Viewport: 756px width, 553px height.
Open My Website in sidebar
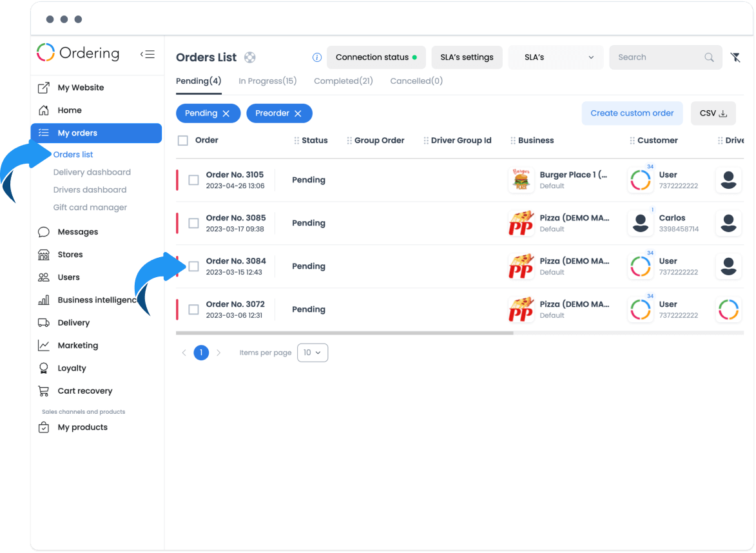click(97, 88)
